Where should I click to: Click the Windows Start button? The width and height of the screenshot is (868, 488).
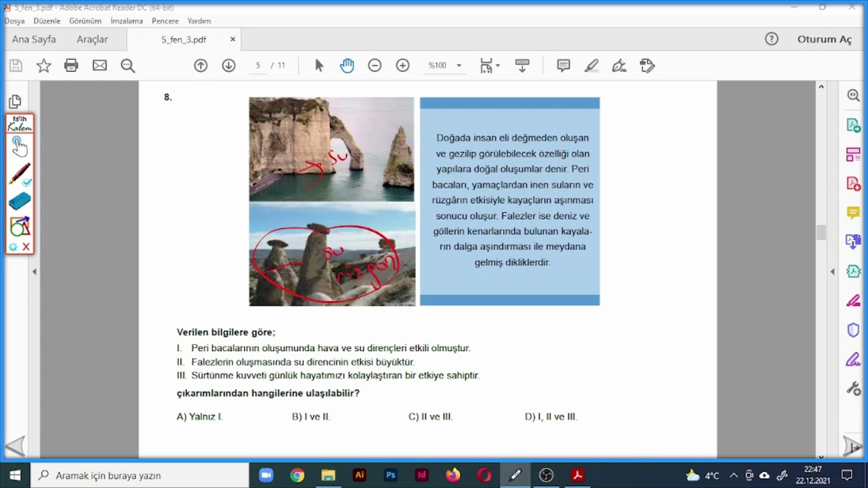click(x=15, y=475)
